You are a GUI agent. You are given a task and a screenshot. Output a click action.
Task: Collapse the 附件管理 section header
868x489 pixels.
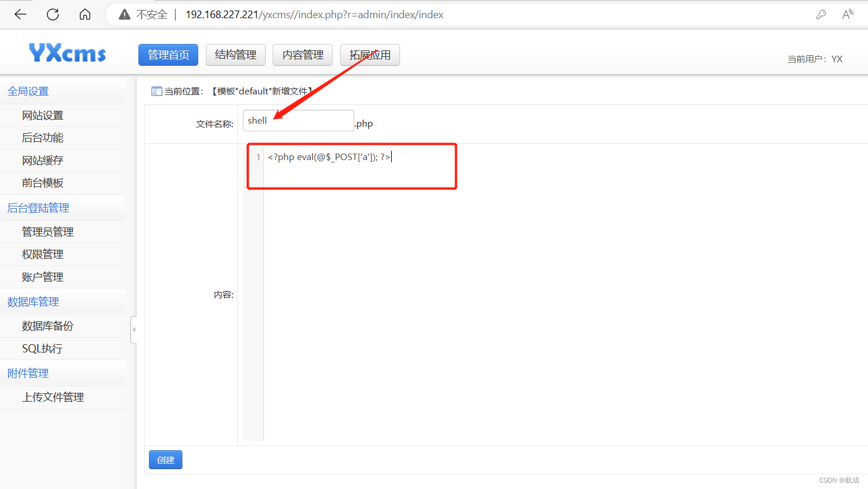point(63,373)
